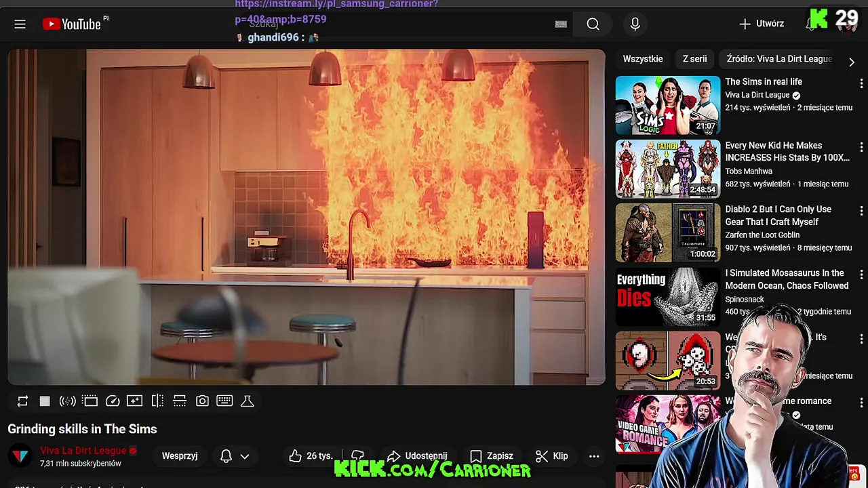Click the stop square icon under video
This screenshot has height=488, width=868.
point(45,401)
